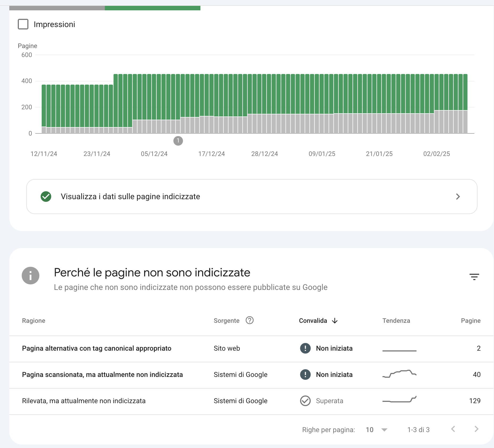Click the info icon beside section title
This screenshot has height=448, width=494.
pyautogui.click(x=31, y=276)
